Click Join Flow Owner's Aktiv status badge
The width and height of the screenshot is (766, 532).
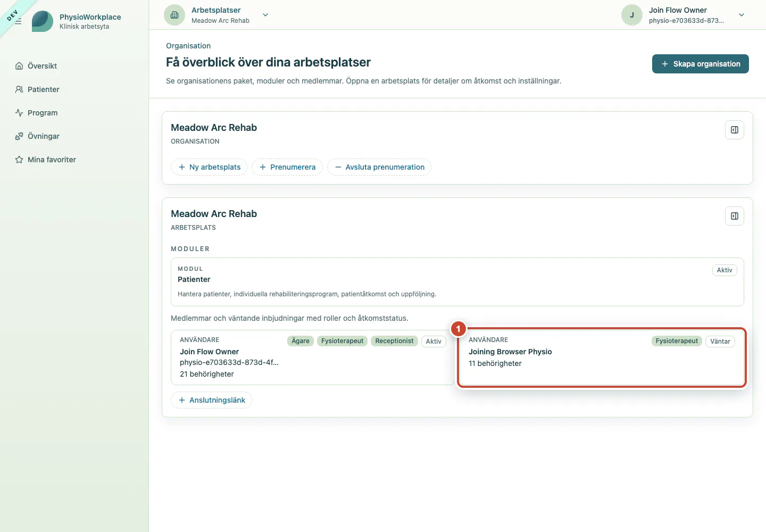(x=434, y=342)
